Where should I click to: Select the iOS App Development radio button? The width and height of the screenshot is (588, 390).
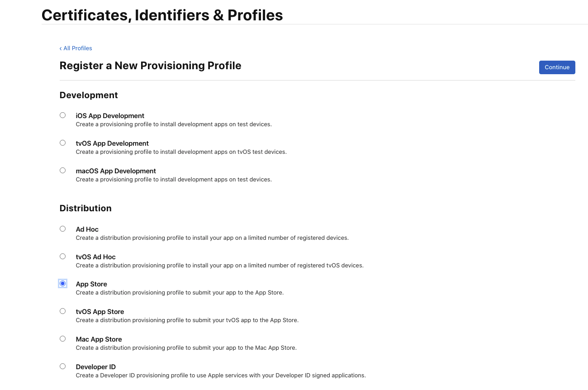pos(62,115)
